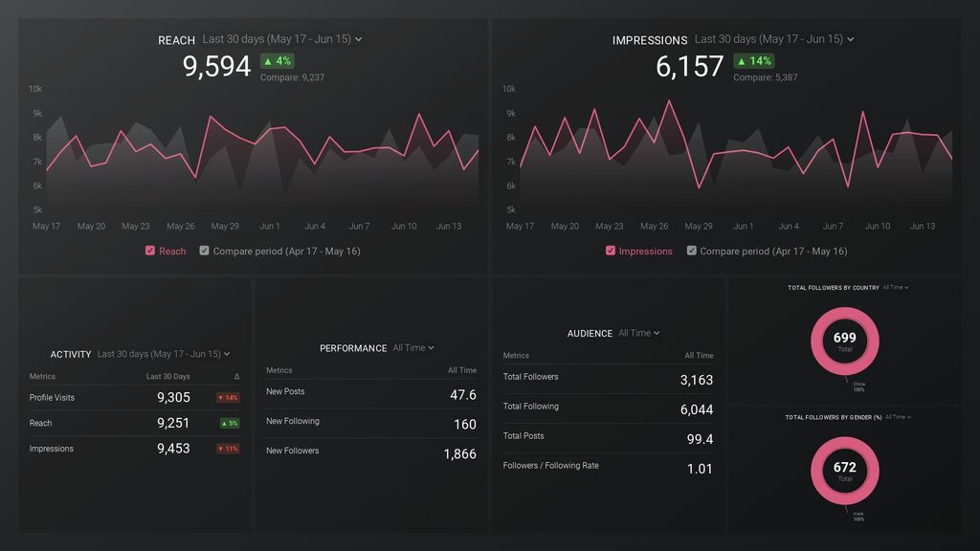The image size is (980, 551).
Task: Open the Performance panel's All Time dropdown
Action: pyautogui.click(x=412, y=348)
